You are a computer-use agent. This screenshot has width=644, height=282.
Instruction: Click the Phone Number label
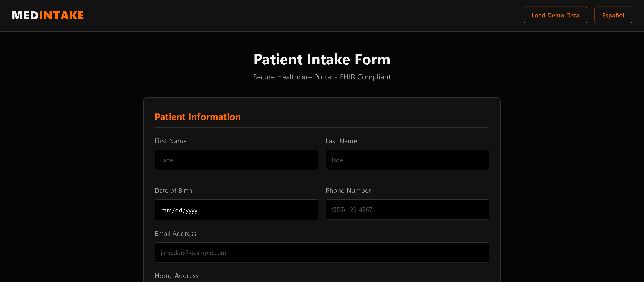[x=348, y=190]
